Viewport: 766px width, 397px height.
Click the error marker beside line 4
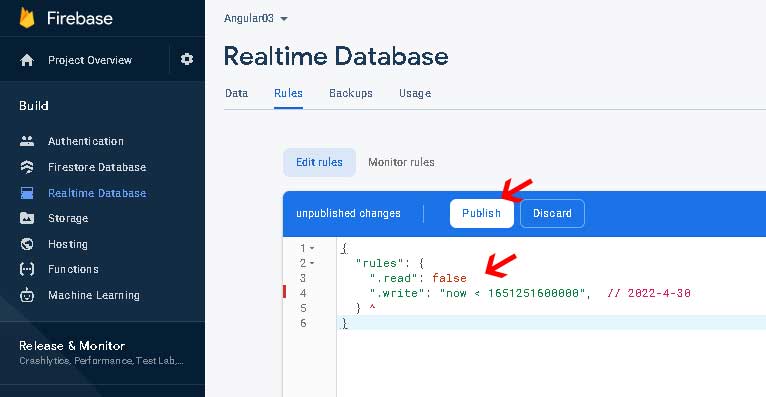285,292
